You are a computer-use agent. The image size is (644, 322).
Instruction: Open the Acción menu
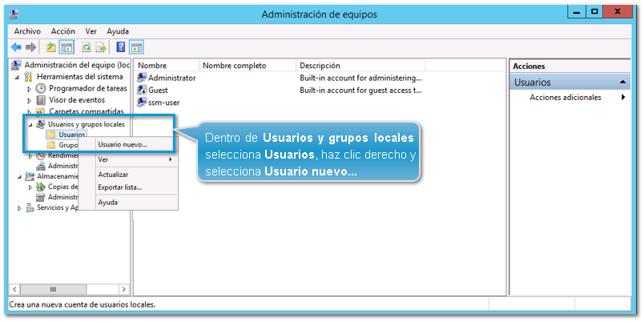tap(62, 31)
